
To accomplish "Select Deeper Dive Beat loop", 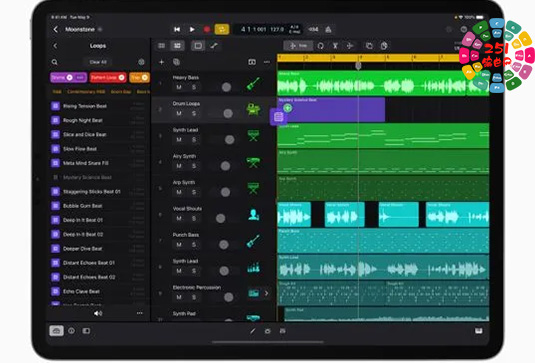I will pos(98,249).
